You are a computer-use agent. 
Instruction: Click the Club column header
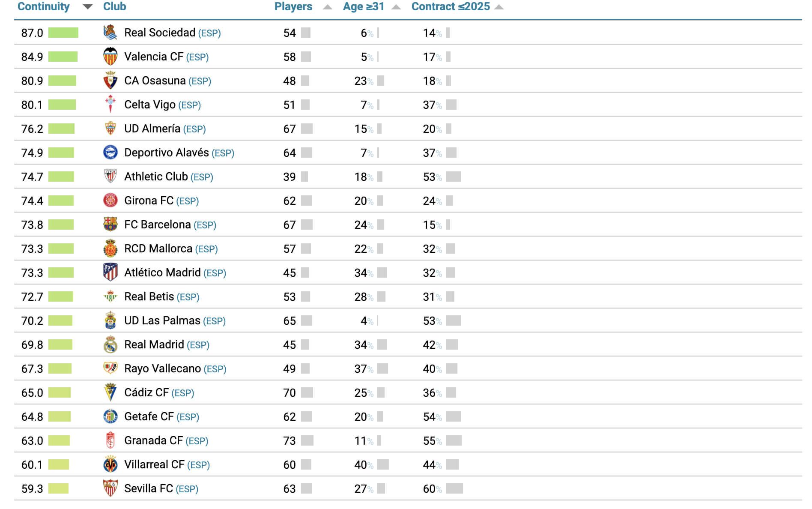click(x=114, y=7)
